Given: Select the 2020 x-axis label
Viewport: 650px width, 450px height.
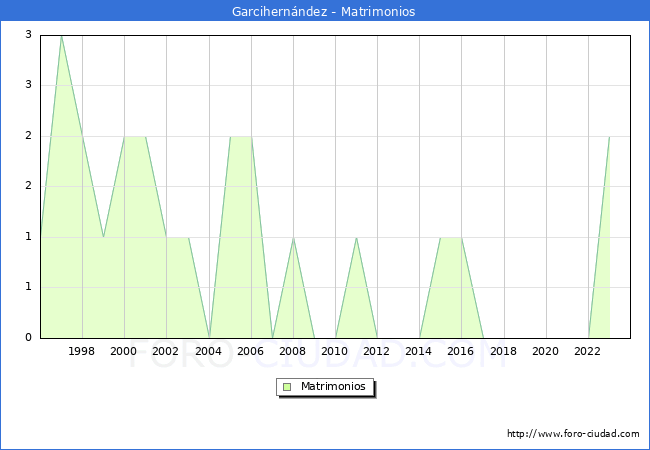Looking at the screenshot, I should point(545,351).
